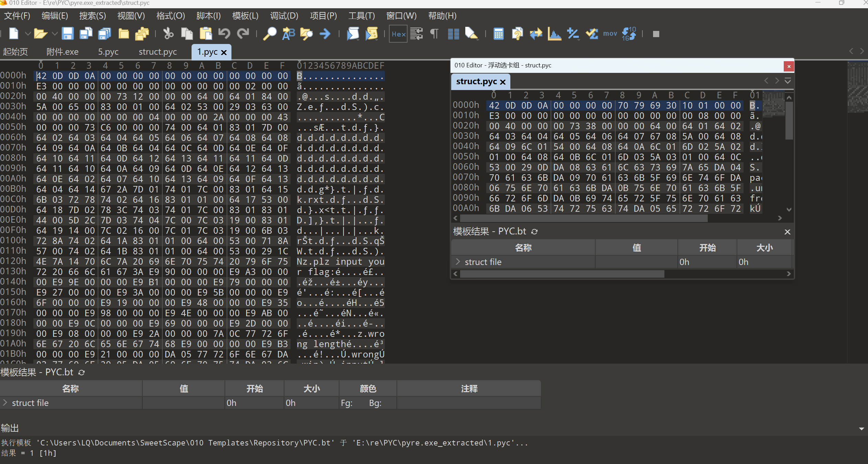The width and height of the screenshot is (868, 464).
Task: Expand struct file in floating panel
Action: pos(458,262)
